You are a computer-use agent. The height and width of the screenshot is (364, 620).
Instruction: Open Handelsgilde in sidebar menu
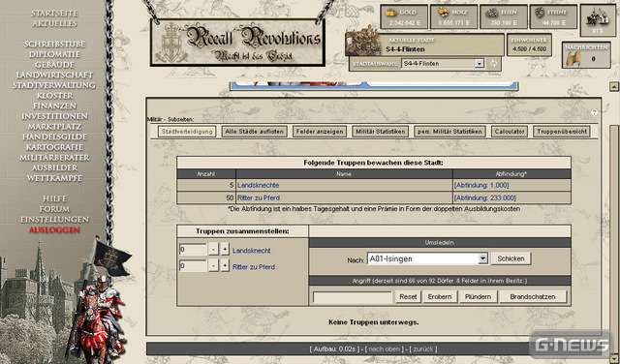[54, 136]
